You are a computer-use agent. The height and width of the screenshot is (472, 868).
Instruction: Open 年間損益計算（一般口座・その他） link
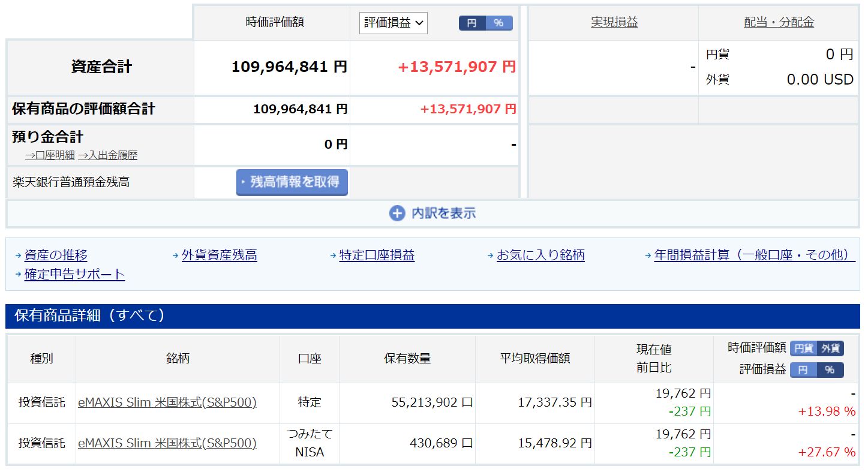[x=754, y=255]
